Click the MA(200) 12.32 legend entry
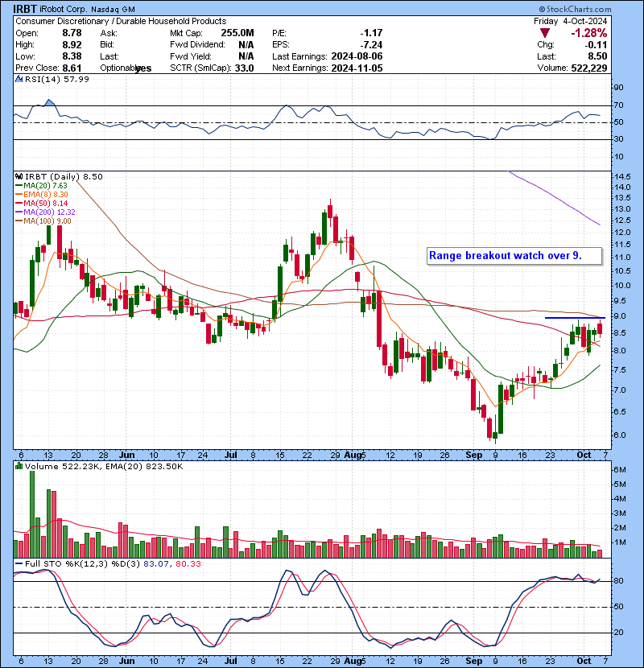 point(45,212)
